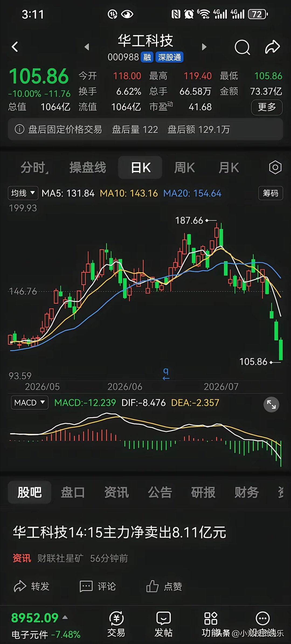Tap 电子元件 sector index label
The width and height of the screenshot is (291, 644).
pos(30,635)
